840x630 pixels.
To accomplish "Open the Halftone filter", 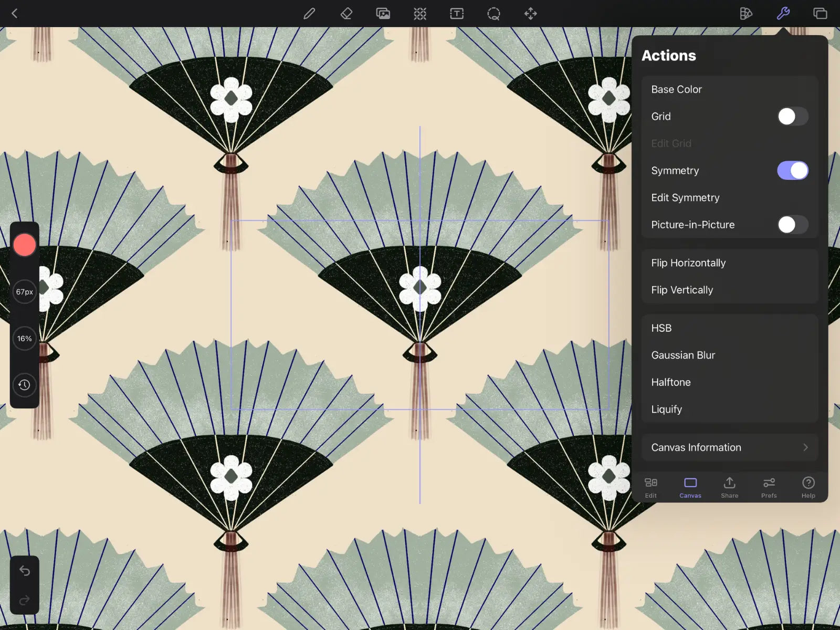I will 730,382.
